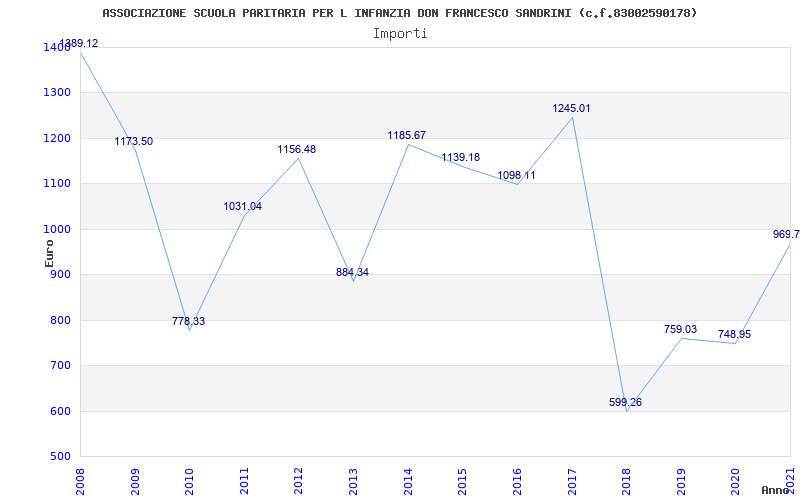
Task: Select the 759.03 data label
Action: click(x=680, y=330)
